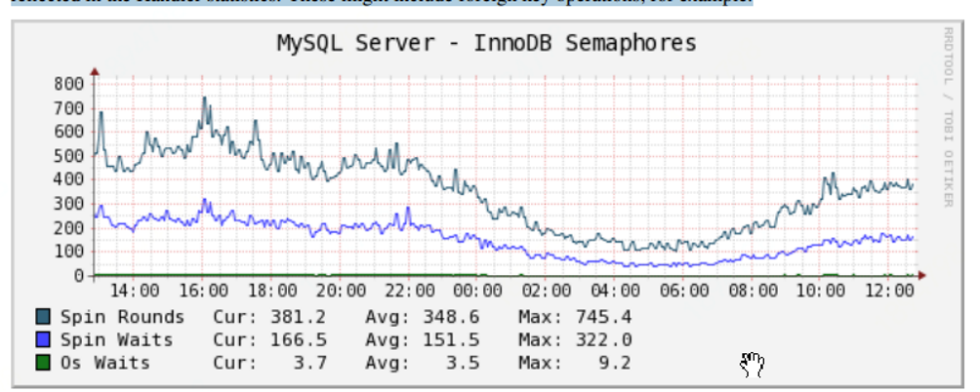Click the Spin Rounds legend label
Screen dimensions: 980x392
122,317
